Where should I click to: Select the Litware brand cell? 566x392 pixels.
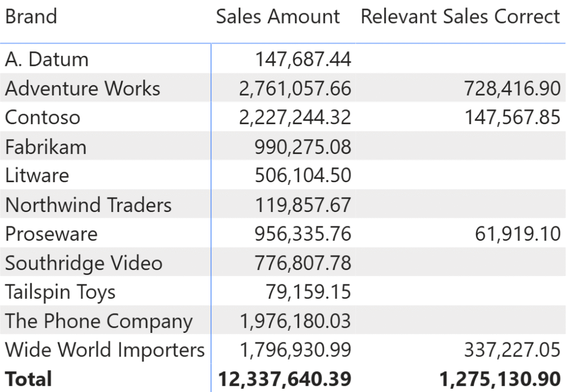click(37, 176)
